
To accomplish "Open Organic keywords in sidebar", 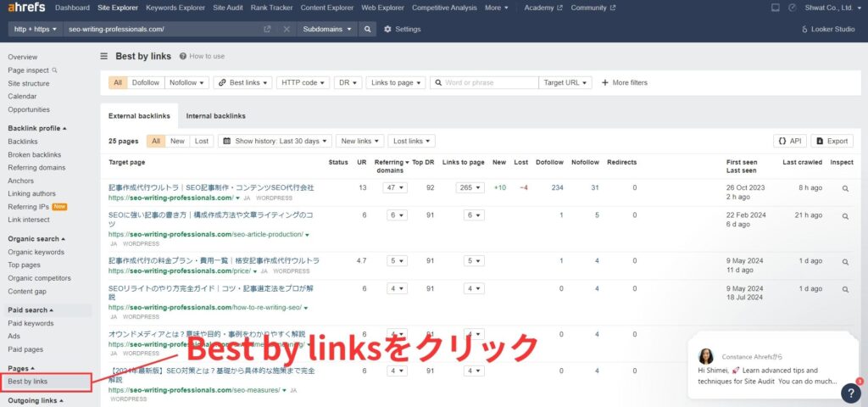I will pos(36,252).
